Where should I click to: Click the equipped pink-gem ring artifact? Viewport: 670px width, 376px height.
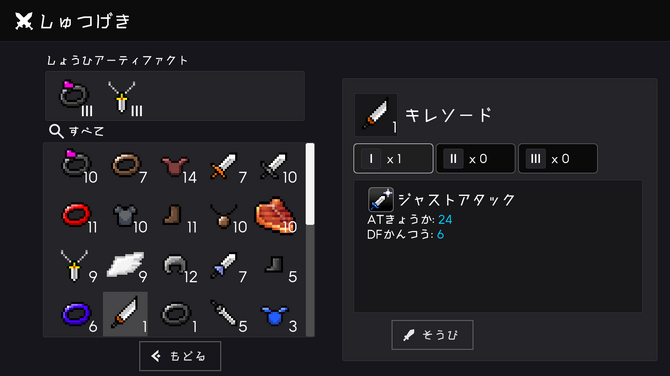pos(76,97)
